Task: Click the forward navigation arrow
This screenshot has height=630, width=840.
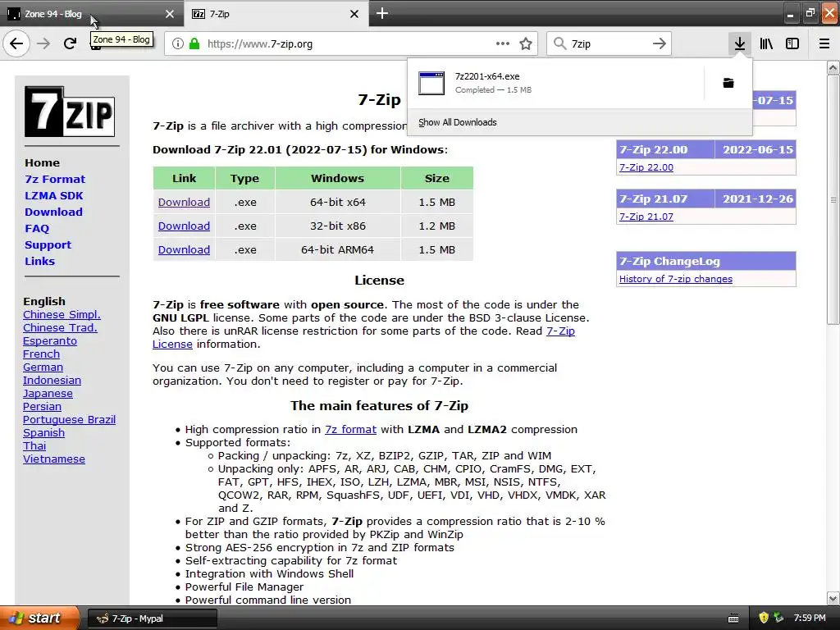Action: pos(43,43)
